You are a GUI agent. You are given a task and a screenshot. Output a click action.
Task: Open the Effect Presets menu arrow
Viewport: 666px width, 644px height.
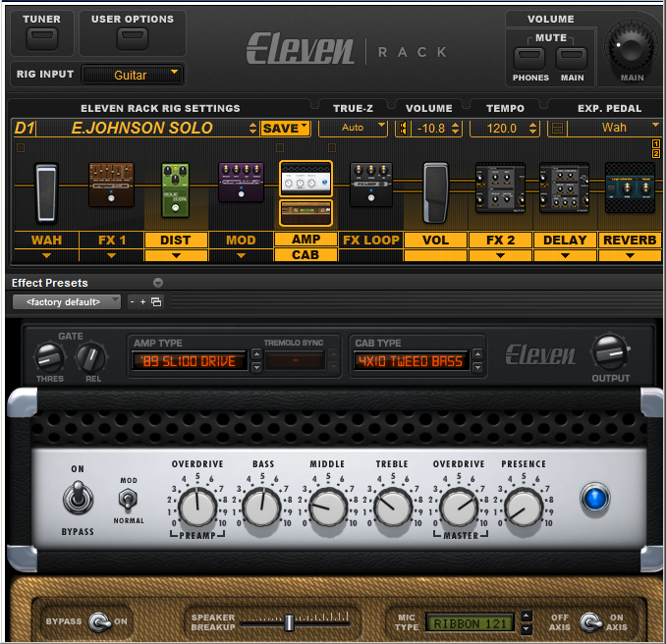click(x=158, y=283)
